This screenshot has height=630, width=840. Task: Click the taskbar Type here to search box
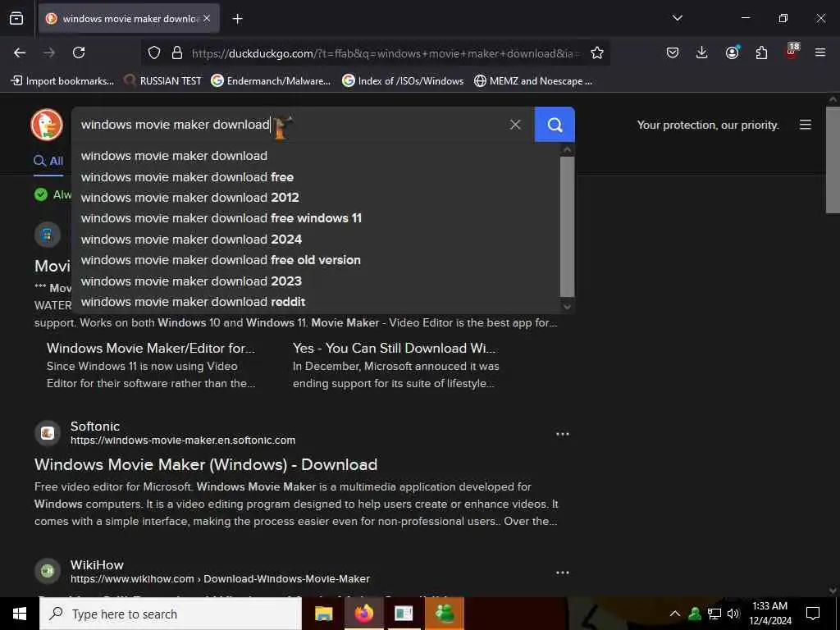[171, 614]
